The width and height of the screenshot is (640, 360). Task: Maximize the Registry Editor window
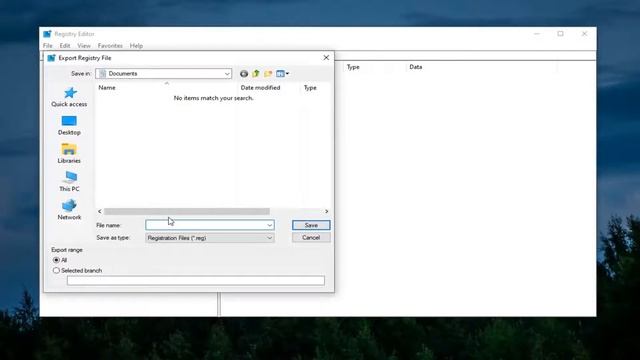(560, 34)
